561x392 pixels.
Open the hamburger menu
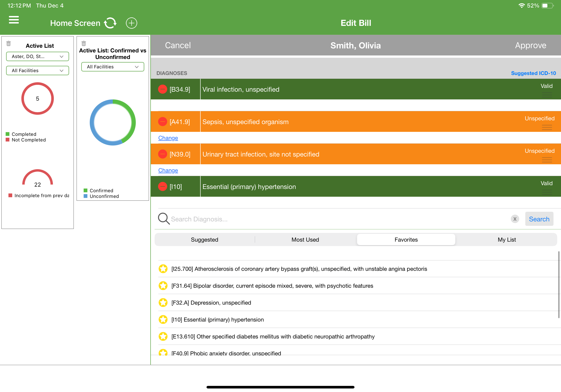coord(14,20)
